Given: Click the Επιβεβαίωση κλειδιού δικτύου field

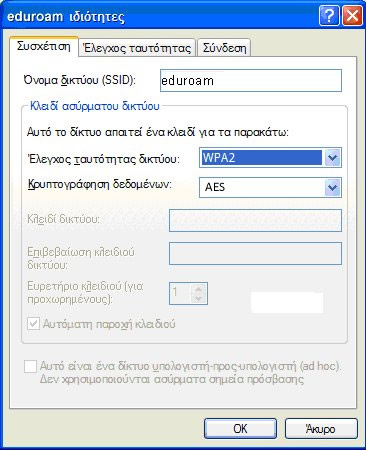Looking at the screenshot, I should coord(255,253).
